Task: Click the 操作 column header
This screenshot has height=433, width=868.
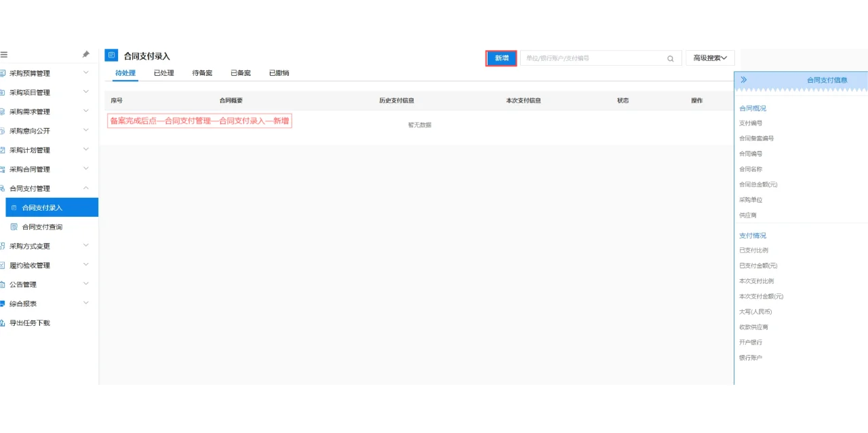Action: tap(697, 100)
